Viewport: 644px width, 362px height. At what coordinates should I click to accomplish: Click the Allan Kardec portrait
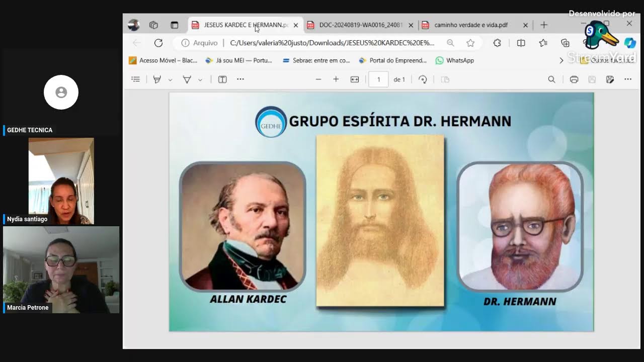(x=243, y=227)
